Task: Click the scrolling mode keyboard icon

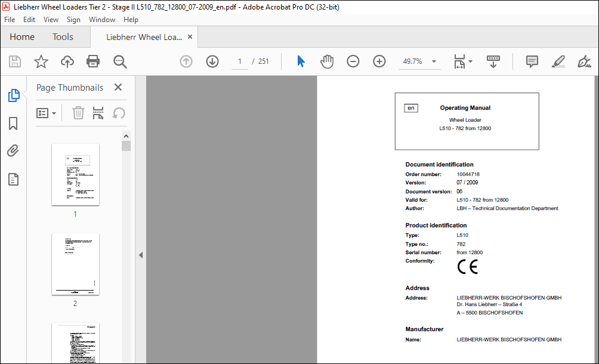Action: click(x=493, y=61)
